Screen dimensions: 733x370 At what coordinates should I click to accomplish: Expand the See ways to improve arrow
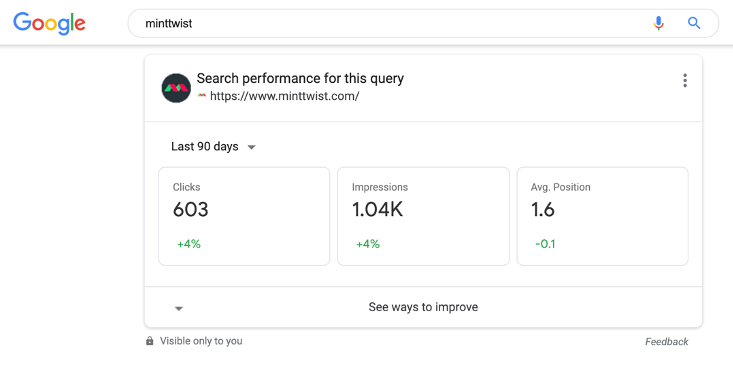179,308
